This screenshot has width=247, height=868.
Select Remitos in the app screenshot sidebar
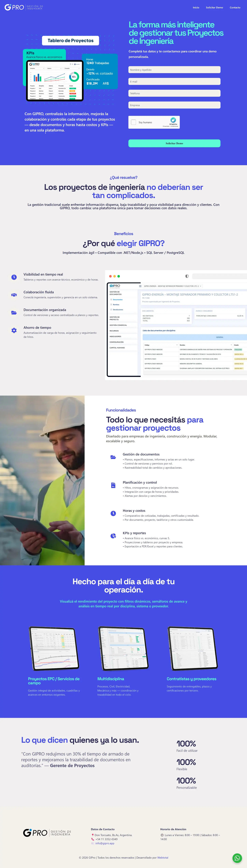click(116, 305)
